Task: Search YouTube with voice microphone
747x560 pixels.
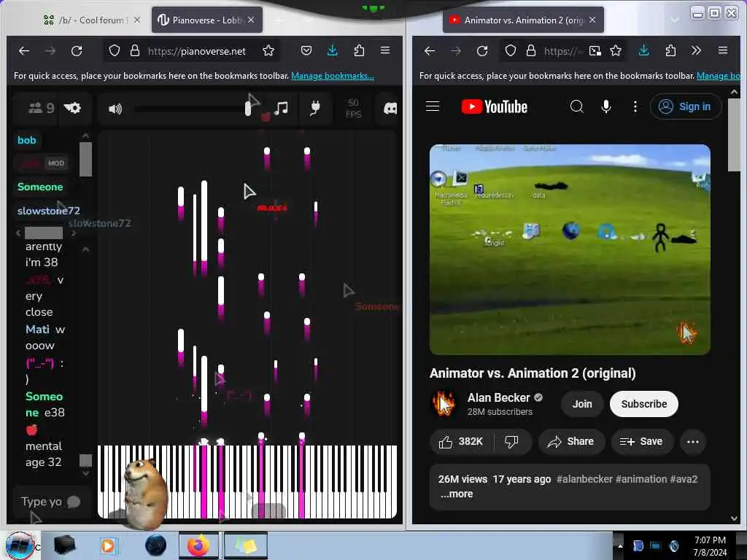Action: point(606,106)
